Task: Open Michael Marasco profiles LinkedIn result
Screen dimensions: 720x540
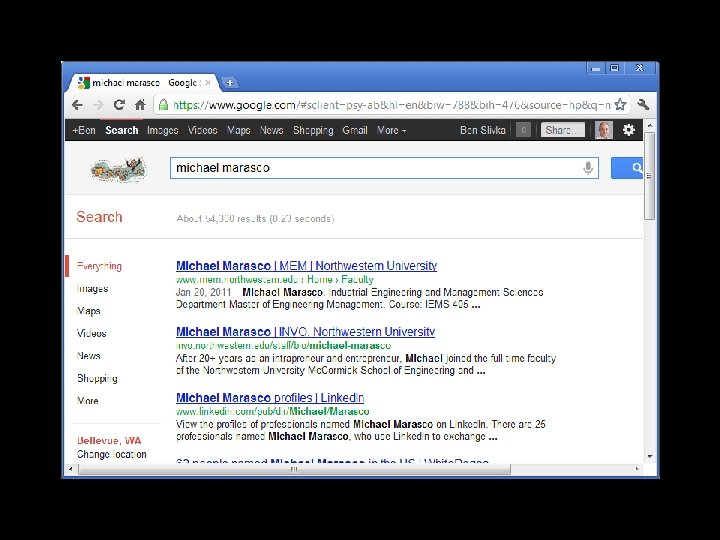Action: [270, 398]
